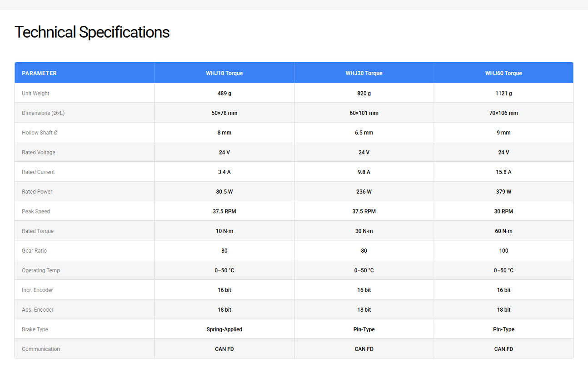Click the Technical Specifications heading
The image size is (588, 373).
pyautogui.click(x=92, y=32)
